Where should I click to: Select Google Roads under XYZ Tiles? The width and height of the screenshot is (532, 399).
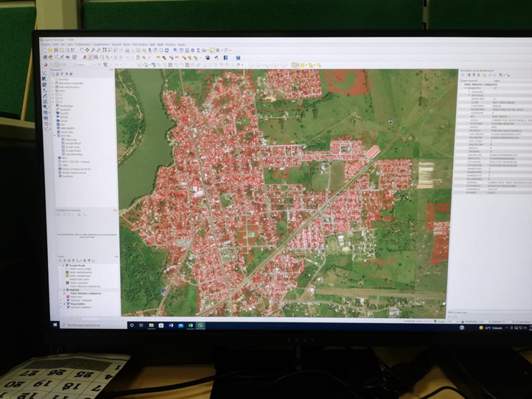(71, 150)
